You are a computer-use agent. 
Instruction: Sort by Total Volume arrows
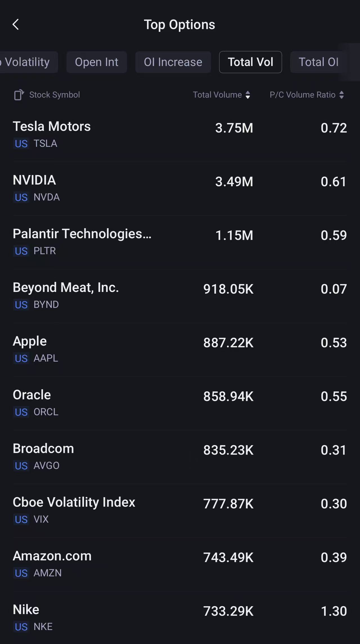tap(248, 95)
